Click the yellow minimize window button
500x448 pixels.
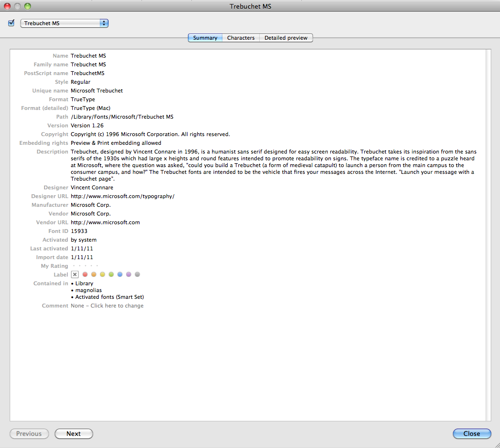point(17,6)
